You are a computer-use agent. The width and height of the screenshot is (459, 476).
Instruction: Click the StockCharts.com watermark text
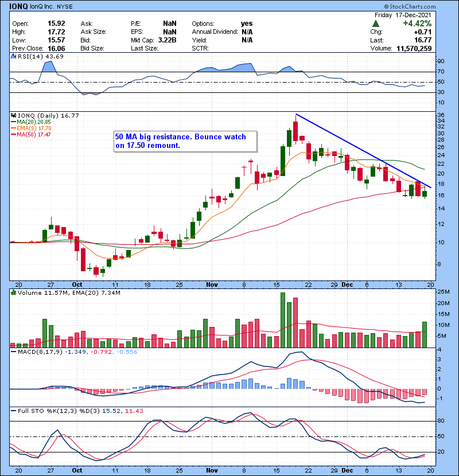pyautogui.click(x=410, y=6)
